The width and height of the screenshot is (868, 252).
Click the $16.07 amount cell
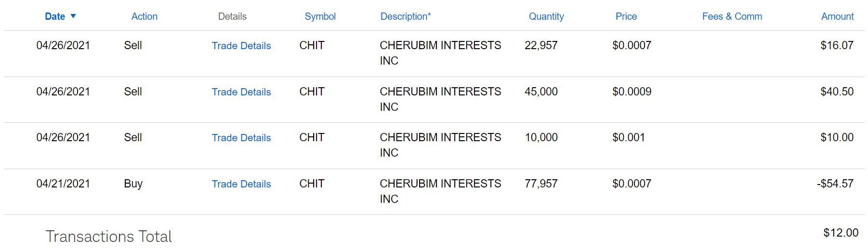tap(837, 45)
